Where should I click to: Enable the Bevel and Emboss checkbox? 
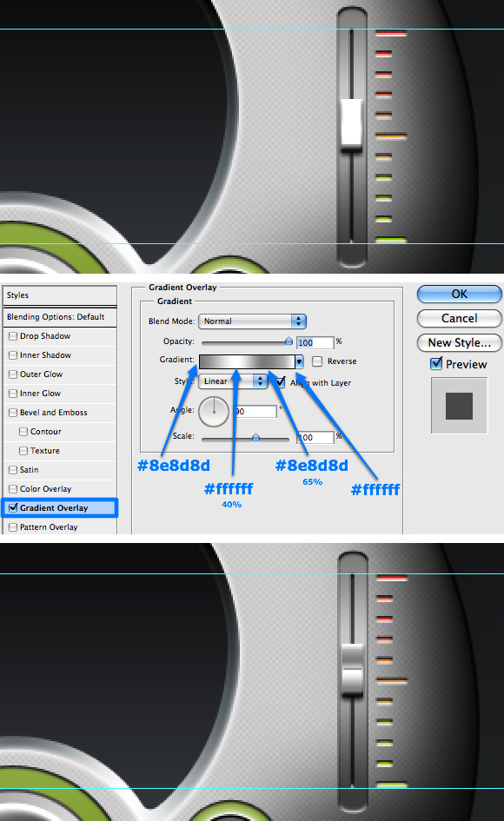13,413
